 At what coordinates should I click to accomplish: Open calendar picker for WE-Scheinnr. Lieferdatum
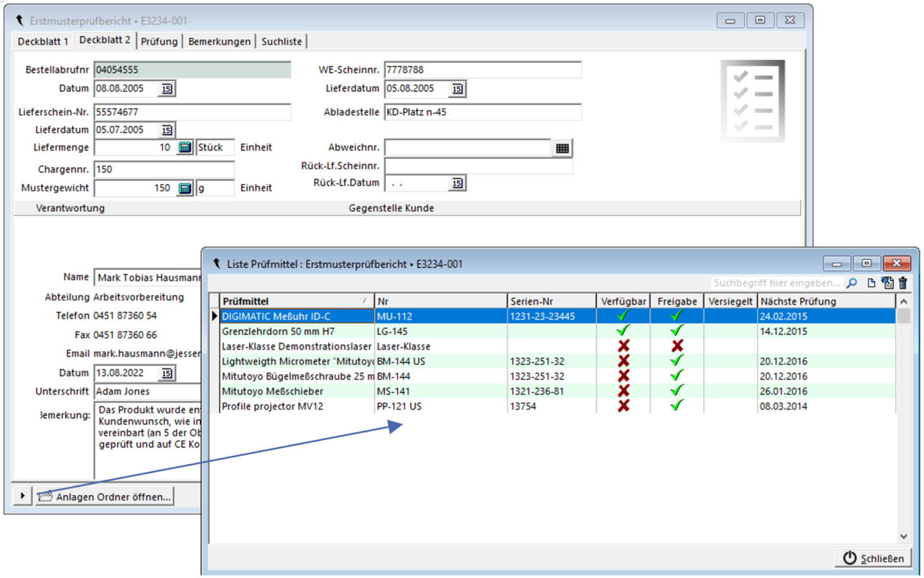[457, 89]
